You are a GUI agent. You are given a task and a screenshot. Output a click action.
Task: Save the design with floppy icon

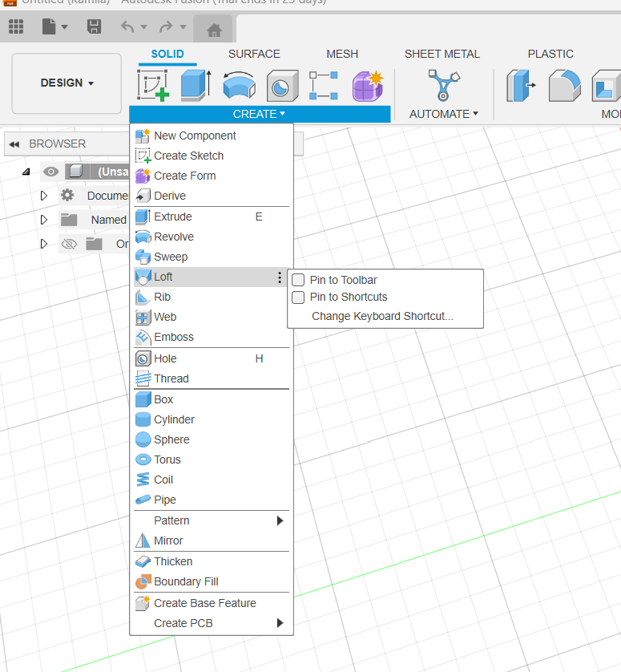tap(94, 27)
